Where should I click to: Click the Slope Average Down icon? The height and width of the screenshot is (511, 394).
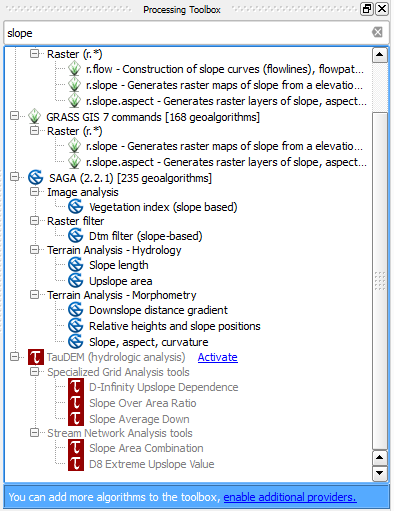coord(76,418)
